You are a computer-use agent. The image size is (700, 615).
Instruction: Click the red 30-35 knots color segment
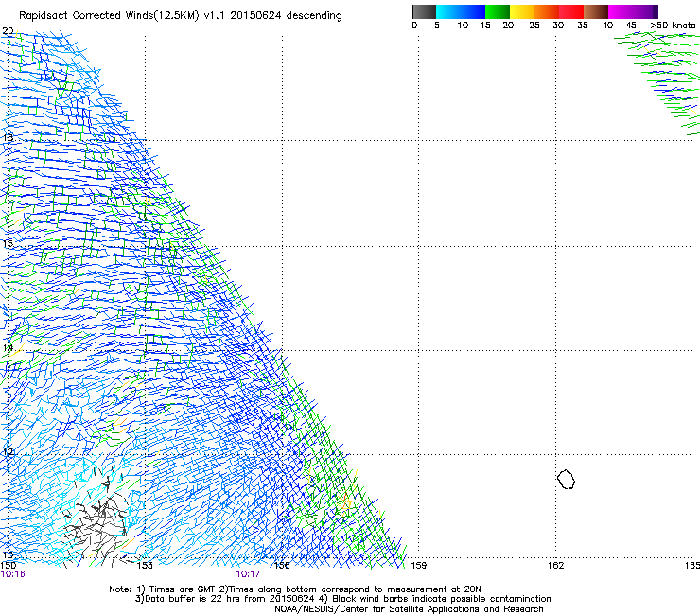pos(571,11)
